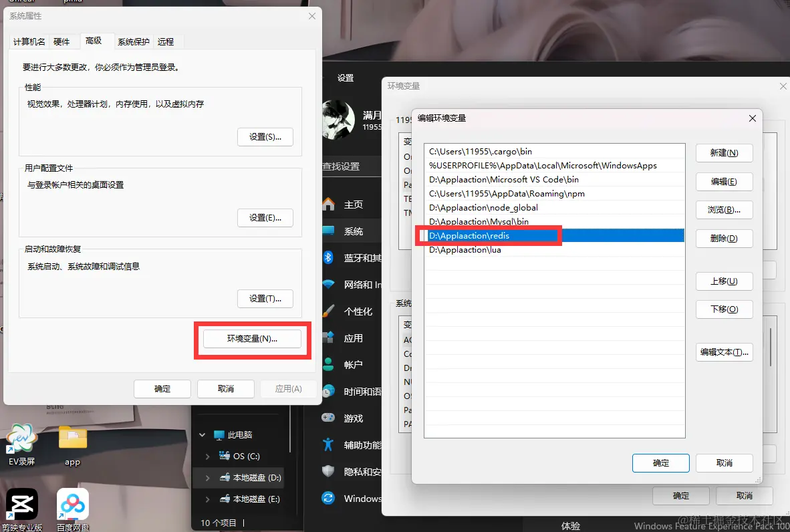
Task: Select the C:\Users\11955\.cargo\bin entry
Action: [554, 152]
